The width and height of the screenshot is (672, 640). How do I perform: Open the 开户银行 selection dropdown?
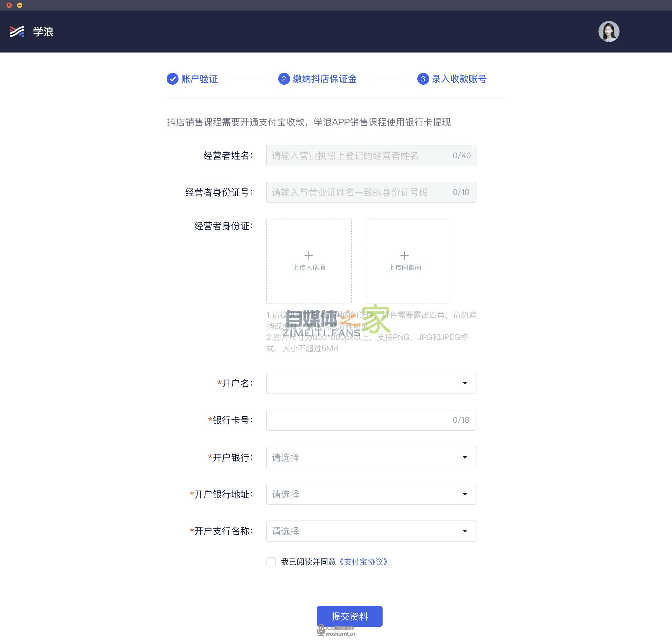[371, 457]
